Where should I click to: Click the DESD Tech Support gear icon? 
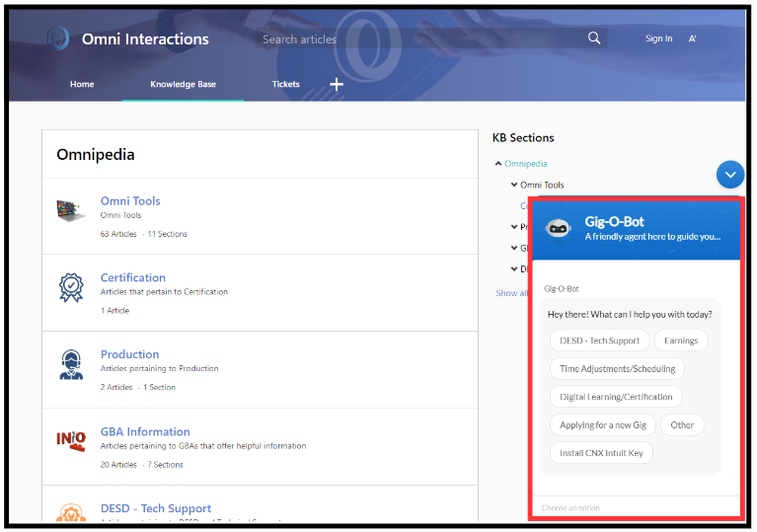tap(71, 512)
